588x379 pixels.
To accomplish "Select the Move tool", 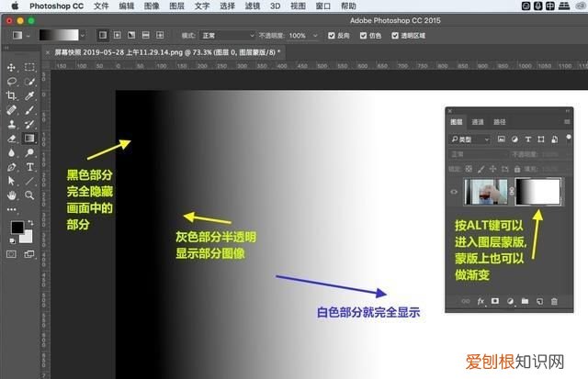I will click(x=11, y=67).
